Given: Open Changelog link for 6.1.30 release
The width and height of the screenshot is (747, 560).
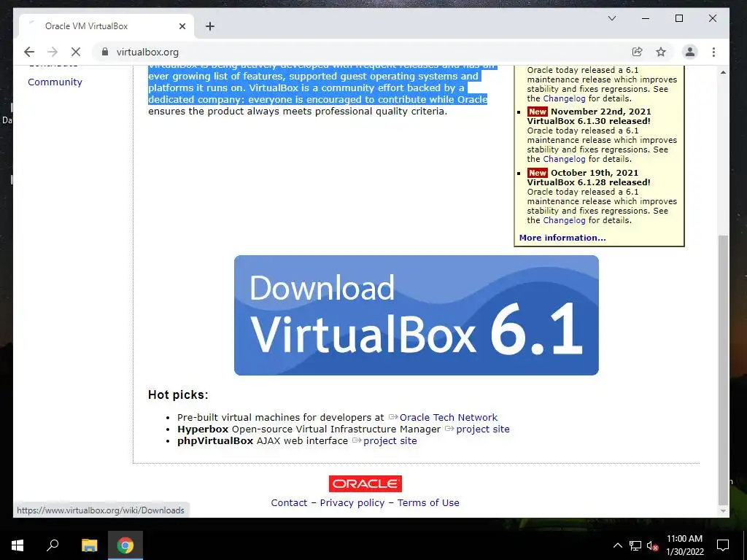Looking at the screenshot, I should pos(564,159).
